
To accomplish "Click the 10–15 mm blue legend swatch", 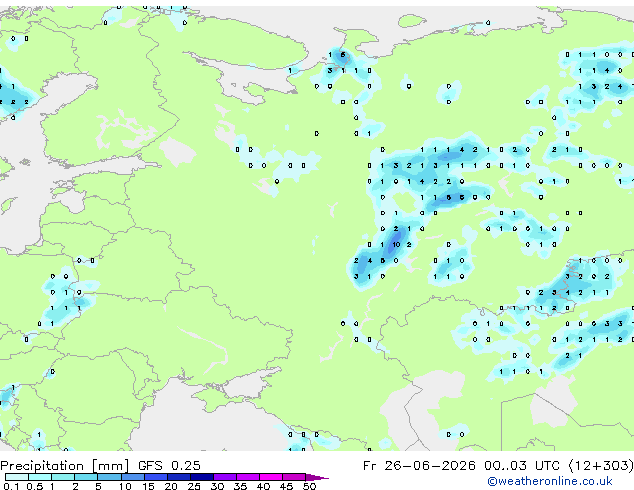I will [132, 477].
